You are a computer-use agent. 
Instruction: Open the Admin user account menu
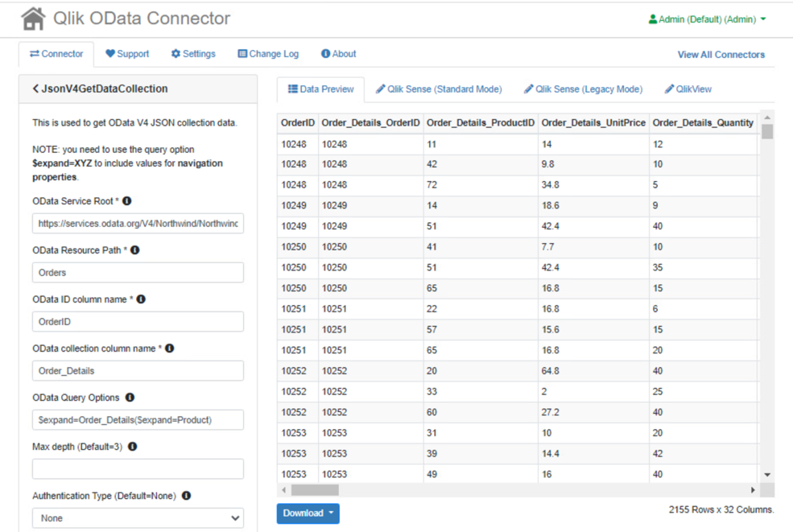708,19
